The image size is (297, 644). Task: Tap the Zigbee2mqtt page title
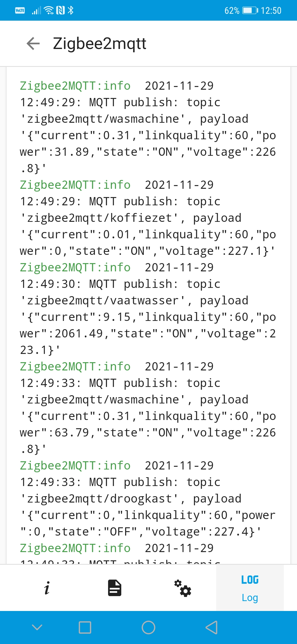point(100,43)
